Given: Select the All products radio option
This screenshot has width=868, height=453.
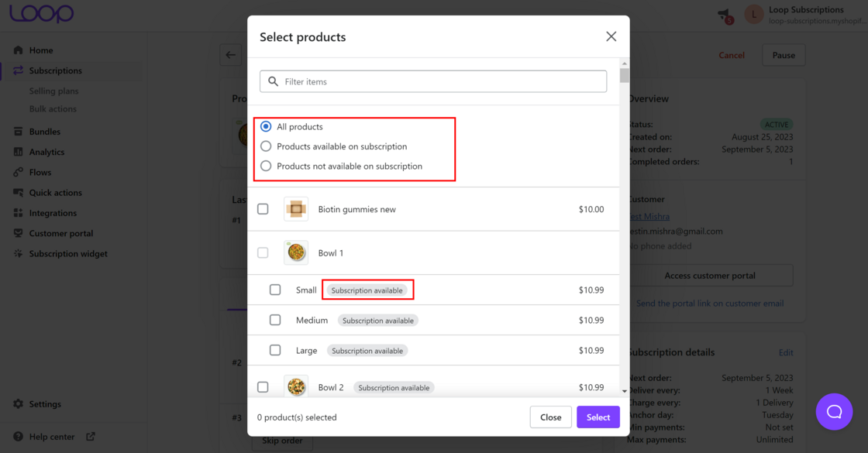Looking at the screenshot, I should pyautogui.click(x=266, y=126).
